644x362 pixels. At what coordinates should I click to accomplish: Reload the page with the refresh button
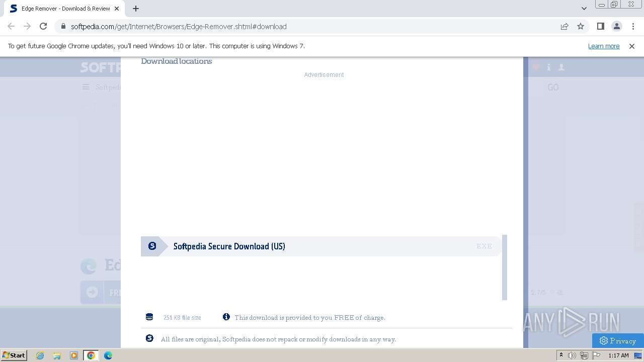(x=43, y=27)
